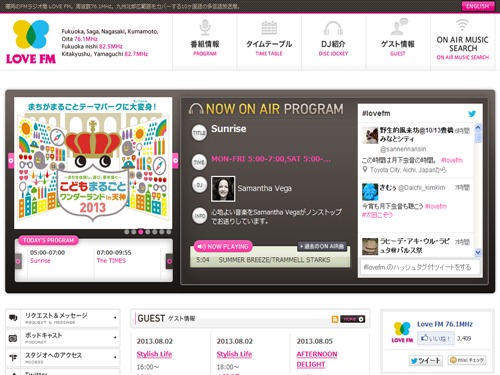Go to the next banner slide arrow
Viewport: 500px width, 375px height.
pyautogui.click(x=175, y=161)
